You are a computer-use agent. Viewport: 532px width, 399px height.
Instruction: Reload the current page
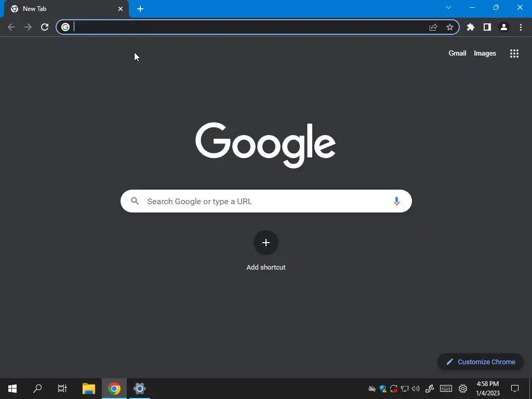point(45,27)
